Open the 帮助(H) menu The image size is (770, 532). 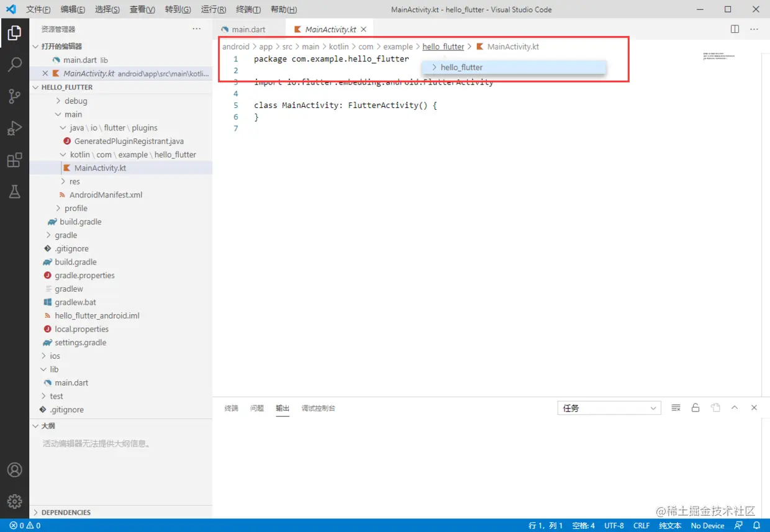(x=284, y=9)
